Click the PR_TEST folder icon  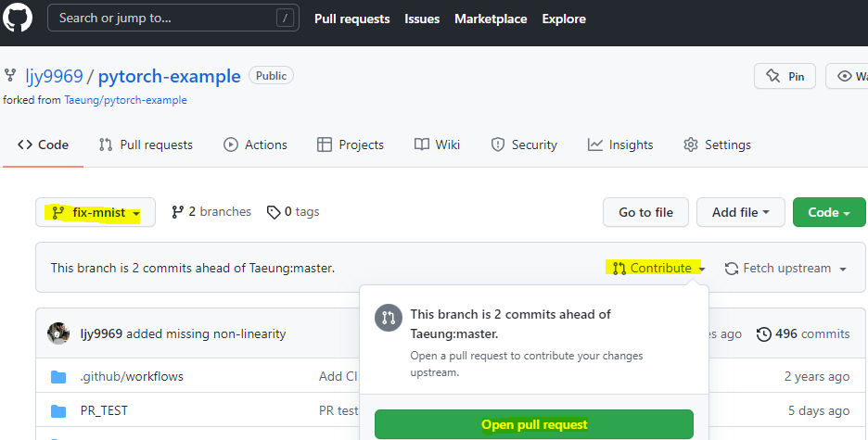click(x=58, y=411)
